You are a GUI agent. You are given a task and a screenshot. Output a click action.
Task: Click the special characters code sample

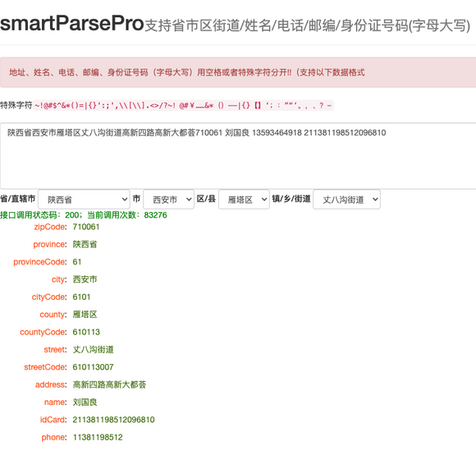183,105
